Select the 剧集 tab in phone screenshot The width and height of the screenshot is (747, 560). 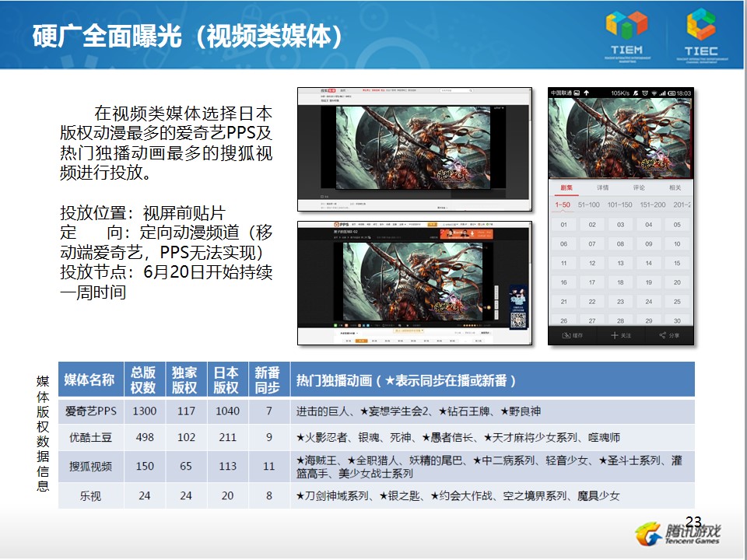(x=566, y=187)
